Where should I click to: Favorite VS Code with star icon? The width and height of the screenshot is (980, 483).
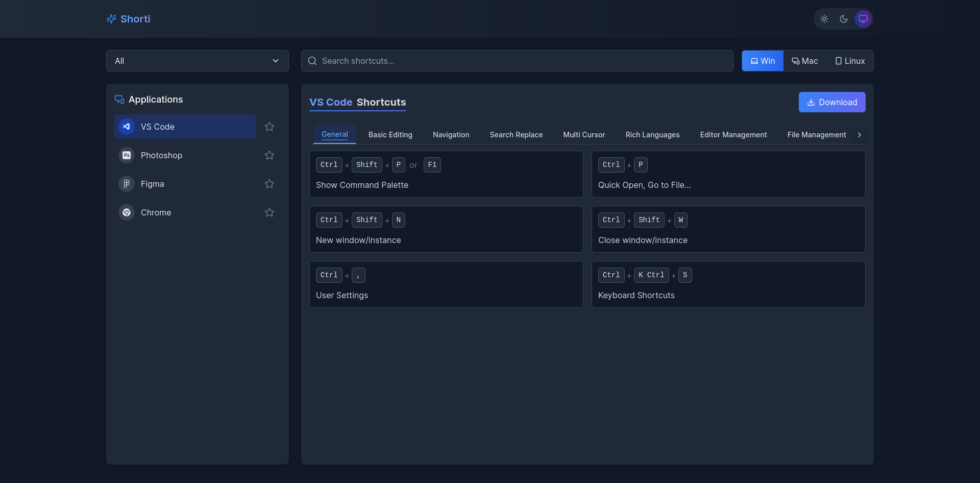pos(269,127)
